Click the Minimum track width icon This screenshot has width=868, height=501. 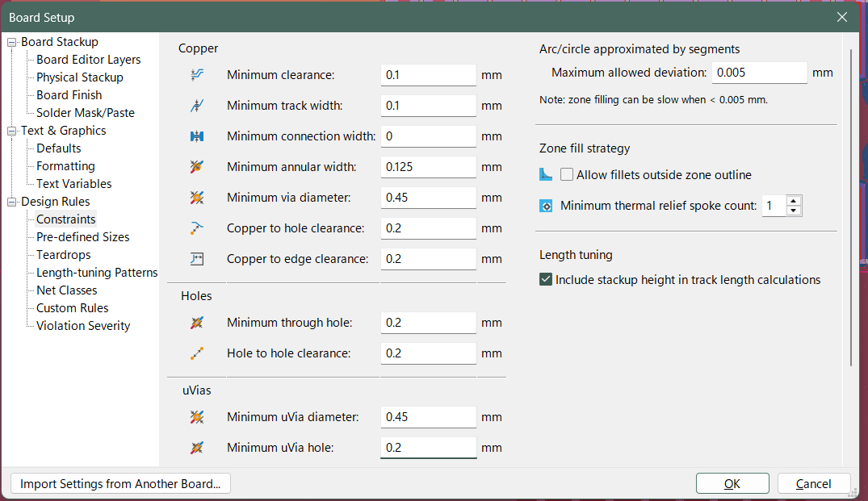196,106
